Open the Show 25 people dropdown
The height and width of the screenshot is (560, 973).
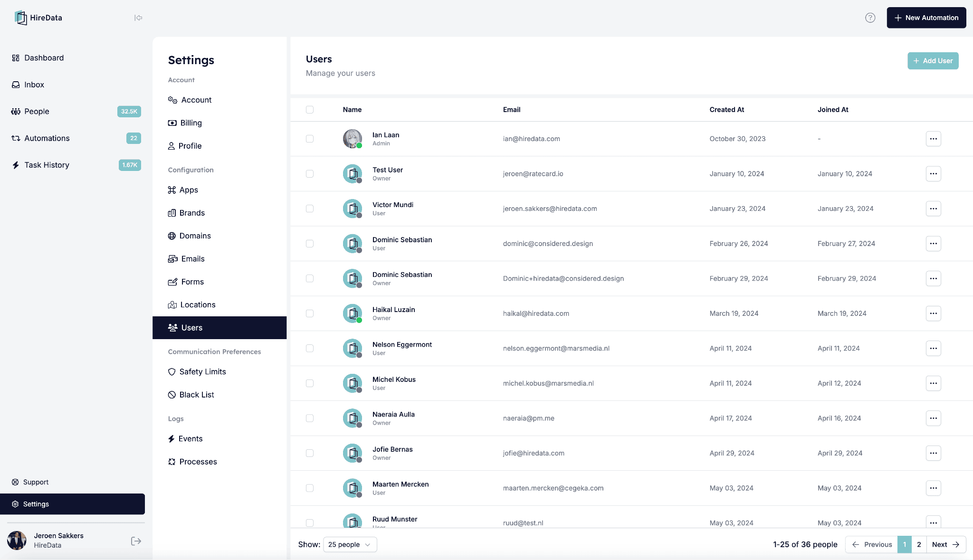[350, 544]
